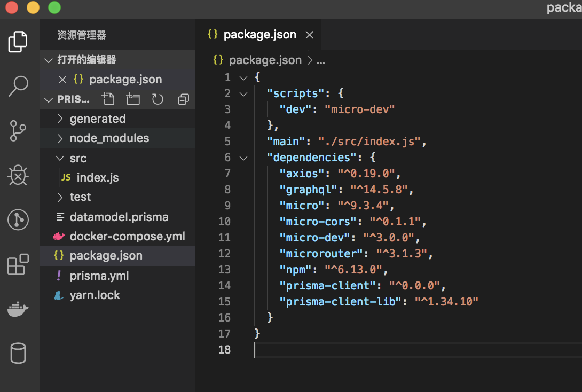Fold the scripts block on line 2

pos(243,93)
